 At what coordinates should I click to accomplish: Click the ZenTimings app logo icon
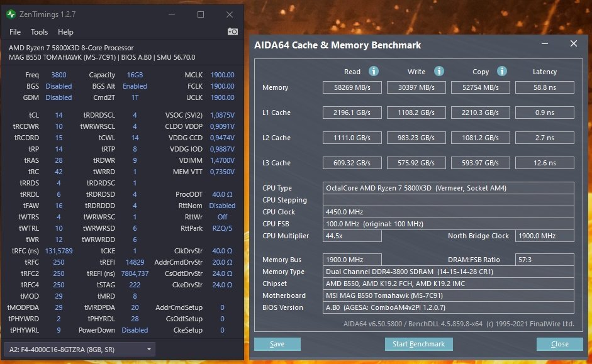coord(11,14)
